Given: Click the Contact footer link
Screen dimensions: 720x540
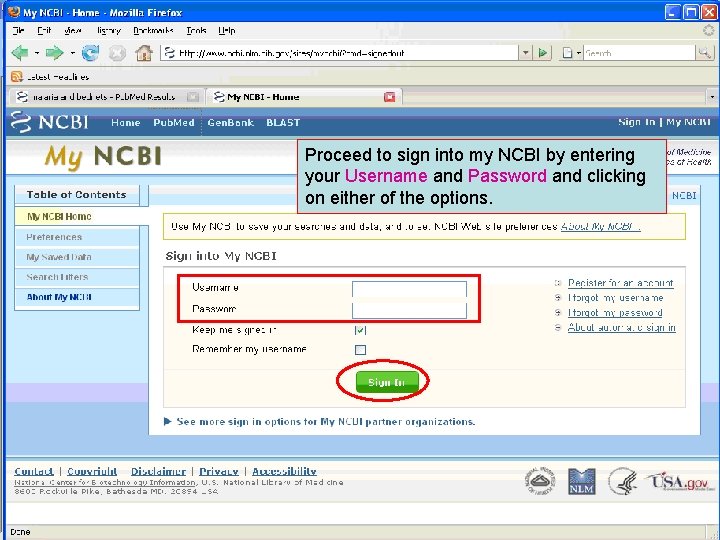Looking at the screenshot, I should 34,471.
